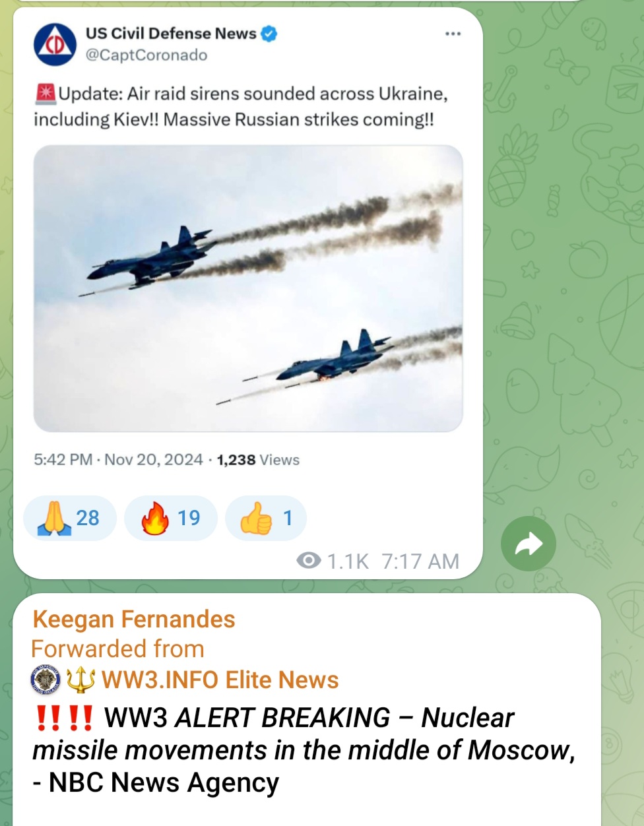
Task: Toggle the fire emoji reaction
Action: tap(171, 518)
